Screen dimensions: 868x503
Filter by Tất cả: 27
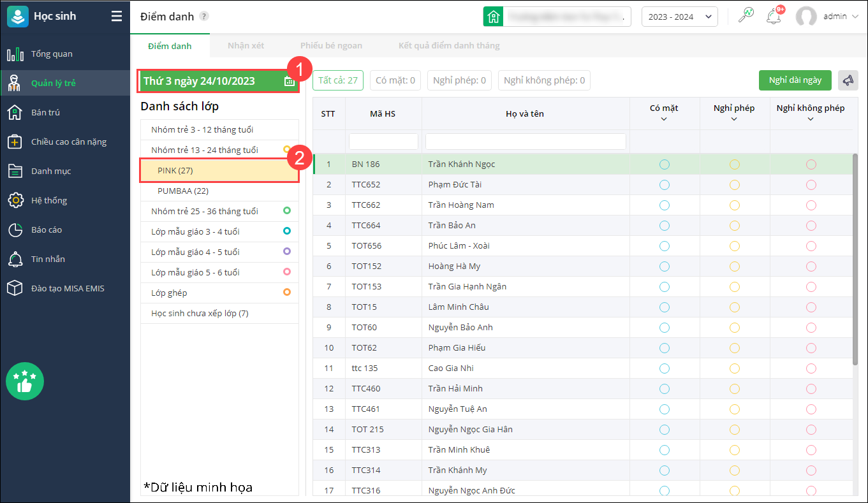338,80
